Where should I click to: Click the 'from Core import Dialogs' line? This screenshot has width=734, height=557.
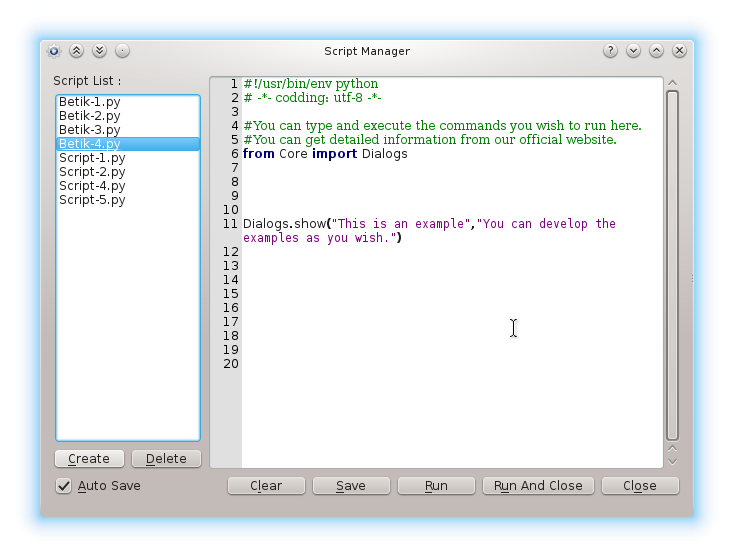click(x=325, y=154)
